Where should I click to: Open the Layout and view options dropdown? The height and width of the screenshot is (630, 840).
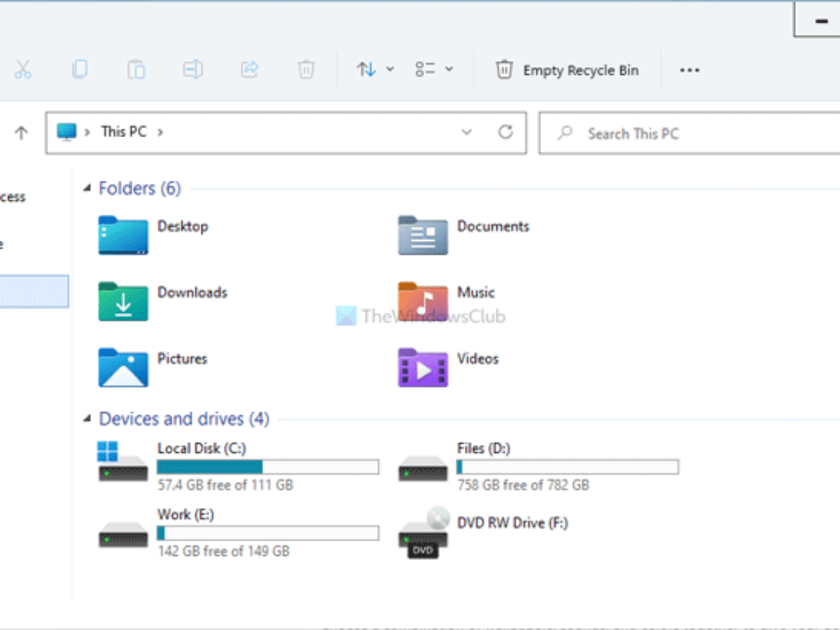coord(434,69)
